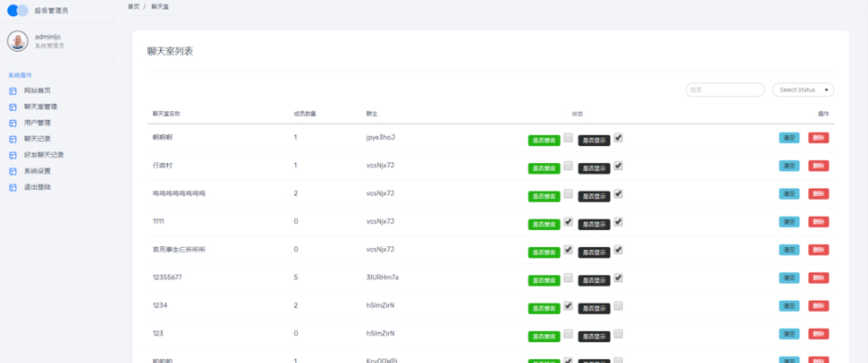Uncheck the 是否禁言 box for 1111 room
This screenshot has width=868, height=363.
click(568, 222)
